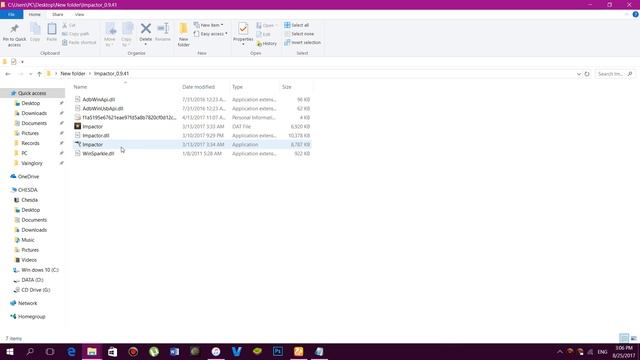Switch to the Share ribbon tab

point(58,14)
